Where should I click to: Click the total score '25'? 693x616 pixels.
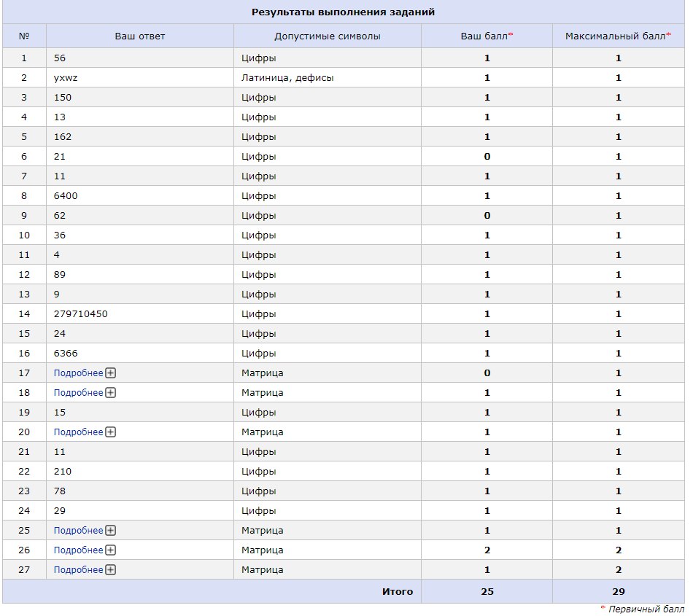click(x=487, y=592)
